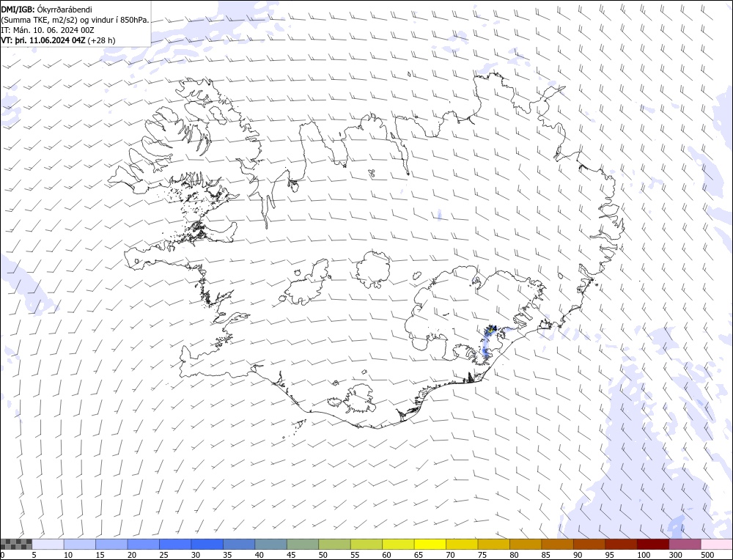Viewport: 733px width, 560px height.
Task: Select the 95–100 dark red legend swatch
Action: 621,544
